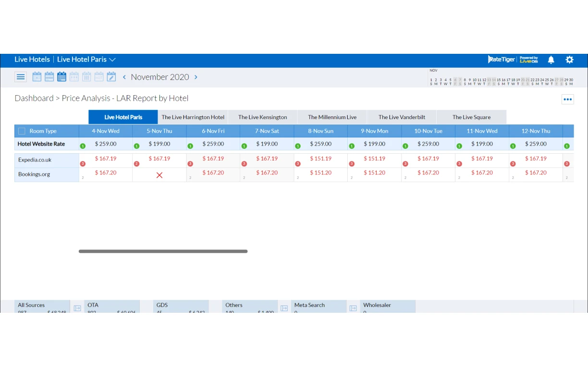Tick the Room Type header checkbox
Image resolution: width=588 pixels, height=369 pixels.
click(x=22, y=131)
